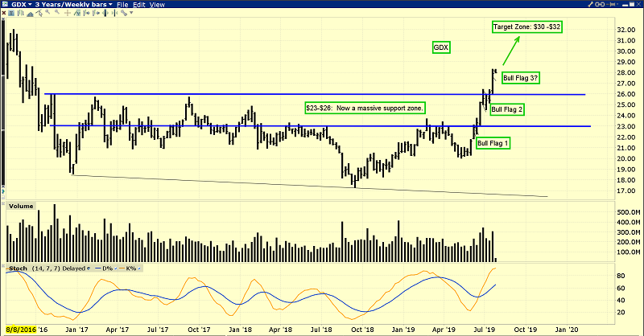Click the red X icon in the chart toolbar

pyautogui.click(x=4, y=13)
